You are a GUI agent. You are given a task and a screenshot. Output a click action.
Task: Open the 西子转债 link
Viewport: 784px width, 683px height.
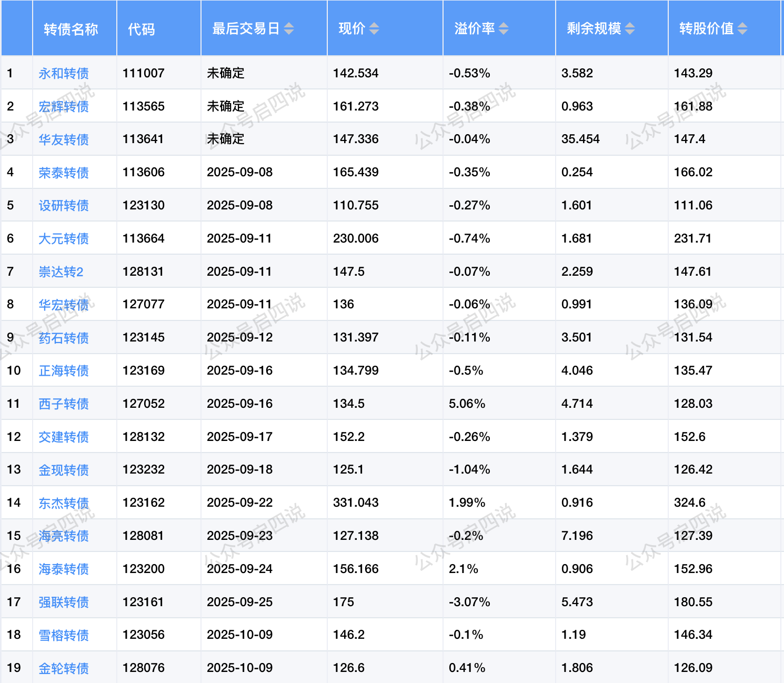coord(64,404)
